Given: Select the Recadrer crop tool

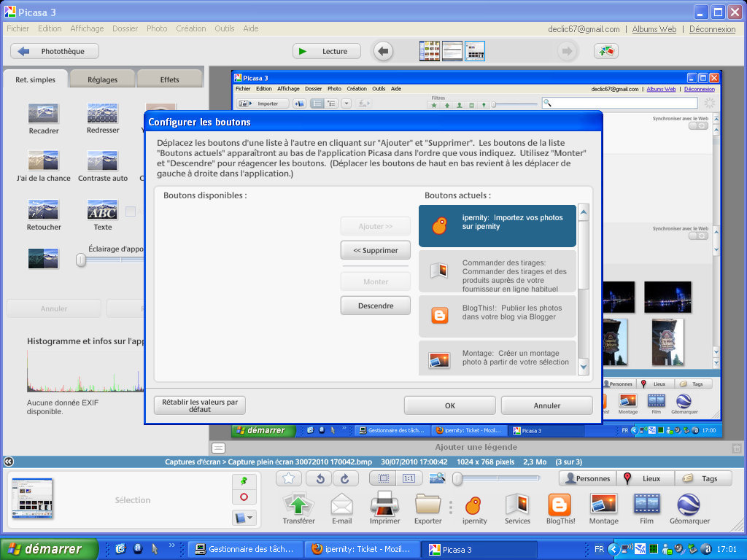Looking at the screenshot, I should [43, 113].
